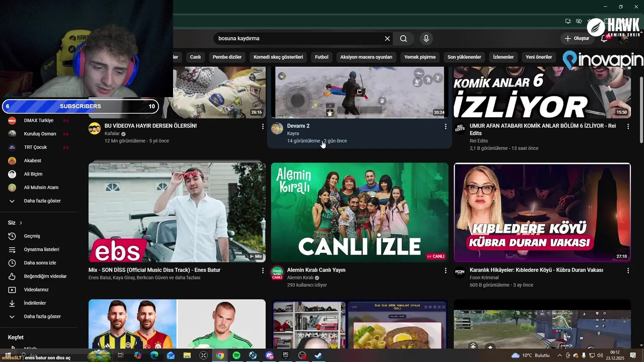
Task: Click Foon Kriminal channel name
Action: 484,278
